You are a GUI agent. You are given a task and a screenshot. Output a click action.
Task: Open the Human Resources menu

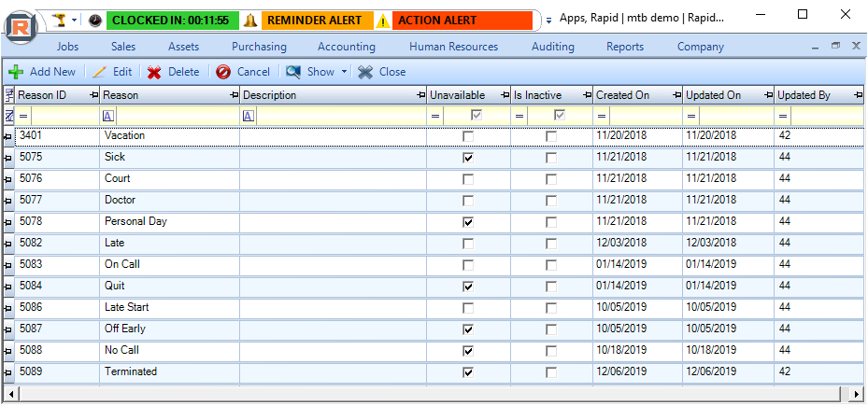[453, 47]
